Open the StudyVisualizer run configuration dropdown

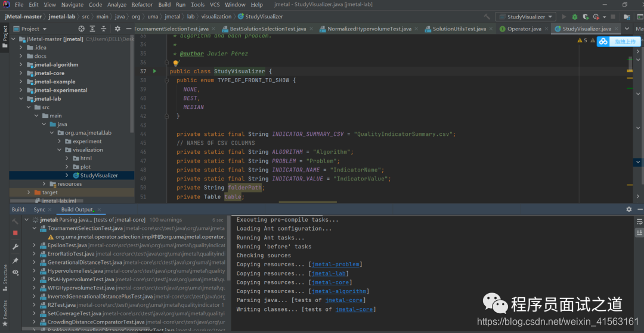pyautogui.click(x=526, y=17)
